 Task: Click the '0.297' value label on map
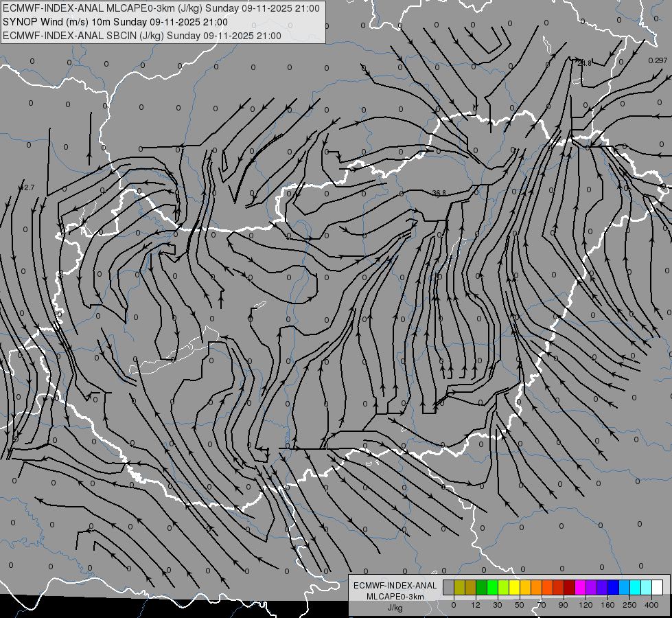pyautogui.click(x=658, y=60)
